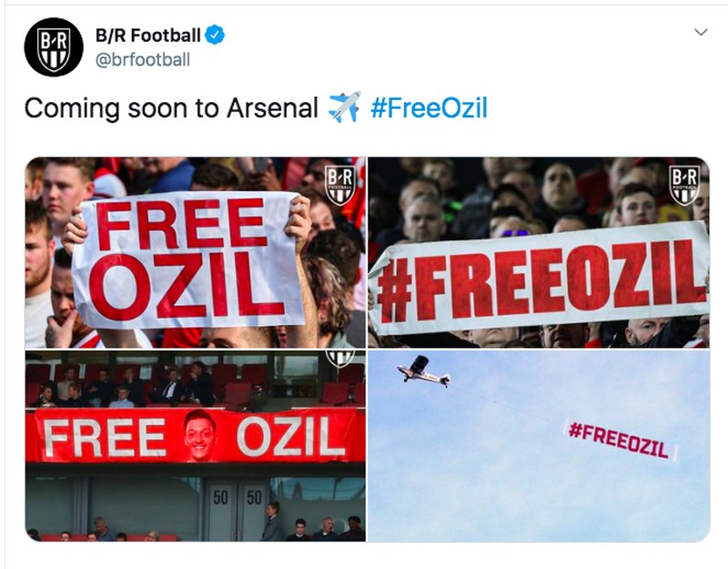The image size is (728, 569).
Task: Click the left "50" door sign
Action: tap(221, 499)
